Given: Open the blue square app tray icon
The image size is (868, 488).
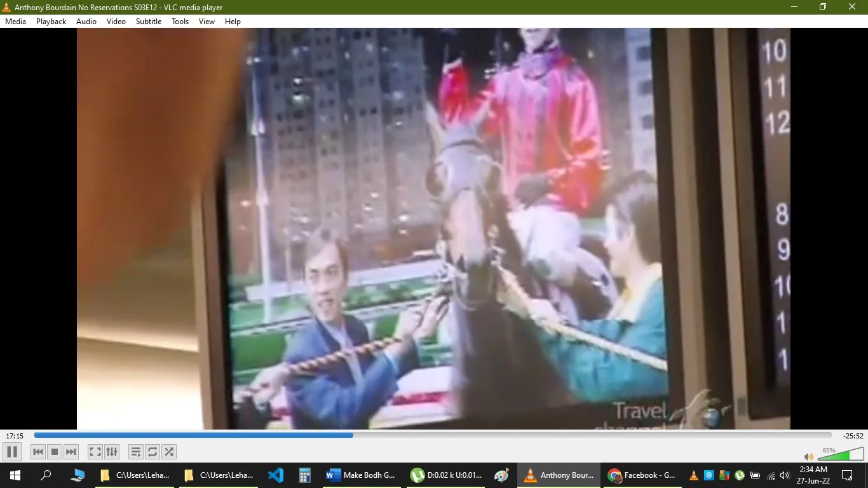Looking at the screenshot, I should click(x=709, y=475).
